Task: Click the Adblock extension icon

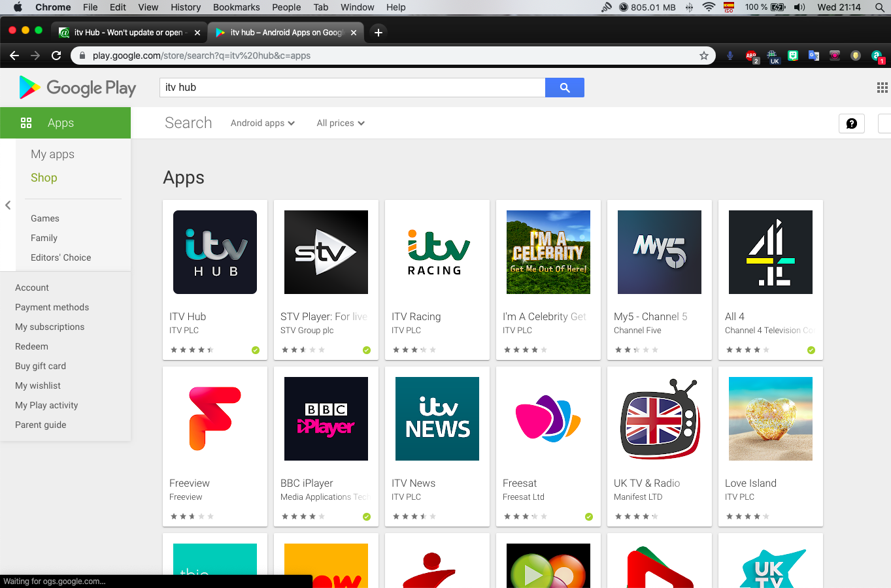Action: click(x=751, y=56)
